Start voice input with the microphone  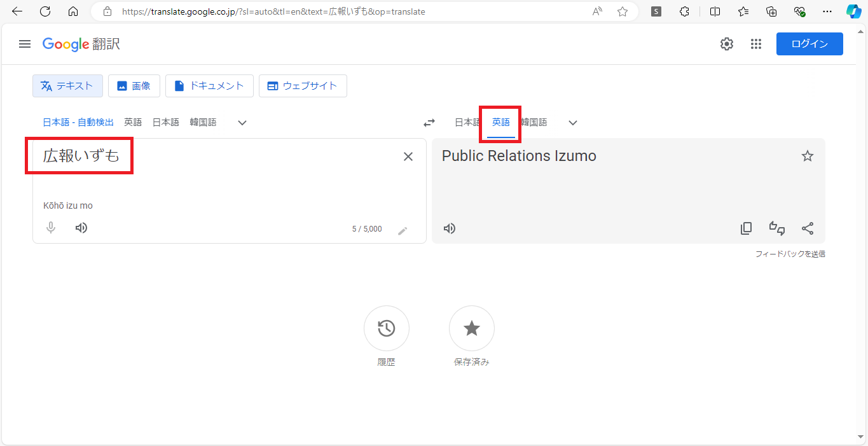51,228
